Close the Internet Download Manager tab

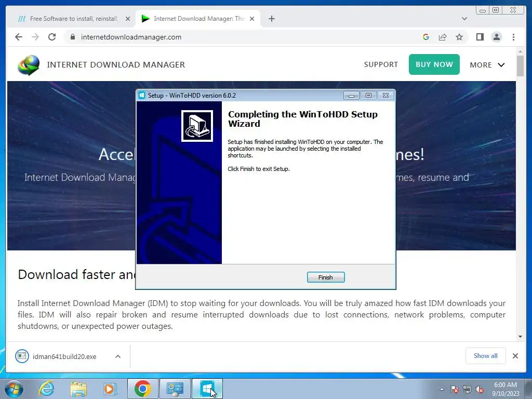pos(252,19)
